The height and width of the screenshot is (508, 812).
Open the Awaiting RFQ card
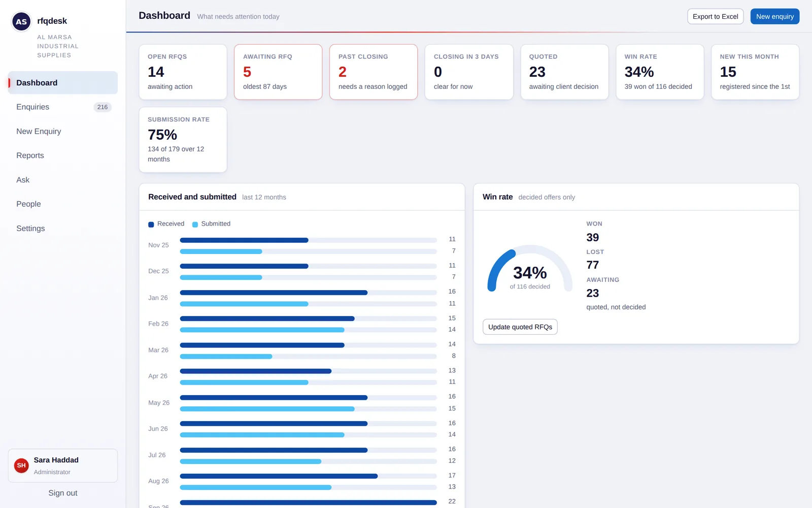click(278, 72)
